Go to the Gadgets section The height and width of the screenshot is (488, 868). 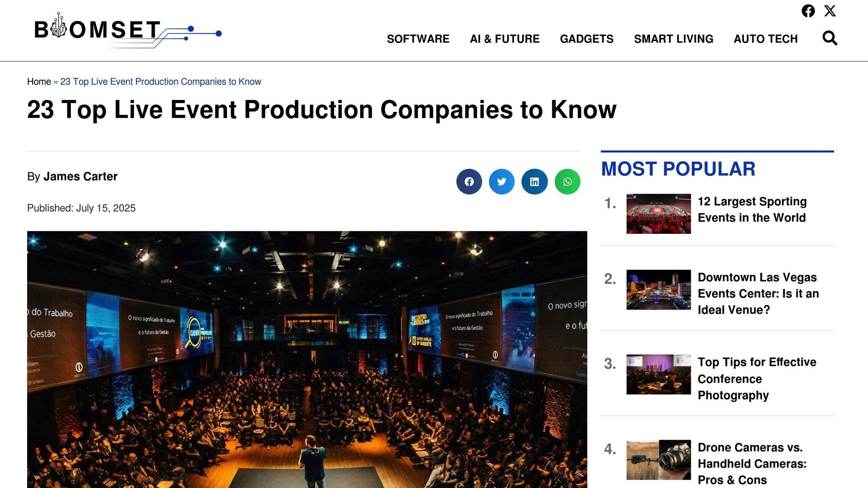pyautogui.click(x=587, y=39)
